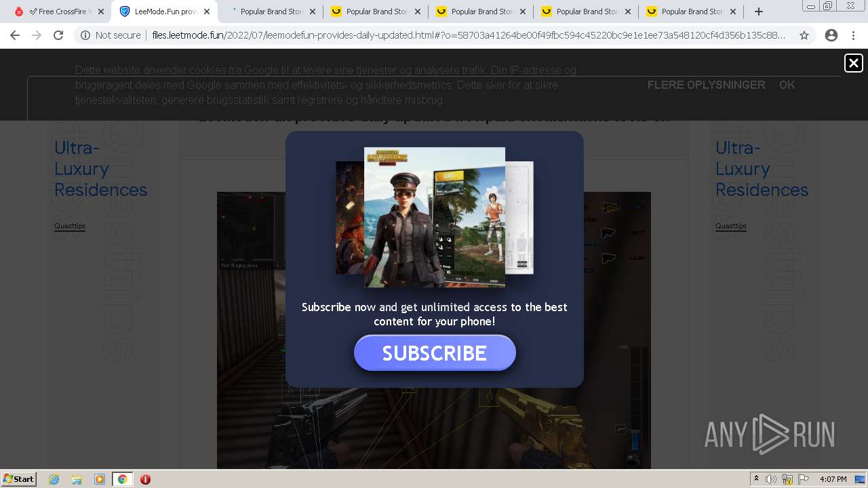Open the Chrome profile avatar menu

tap(831, 35)
